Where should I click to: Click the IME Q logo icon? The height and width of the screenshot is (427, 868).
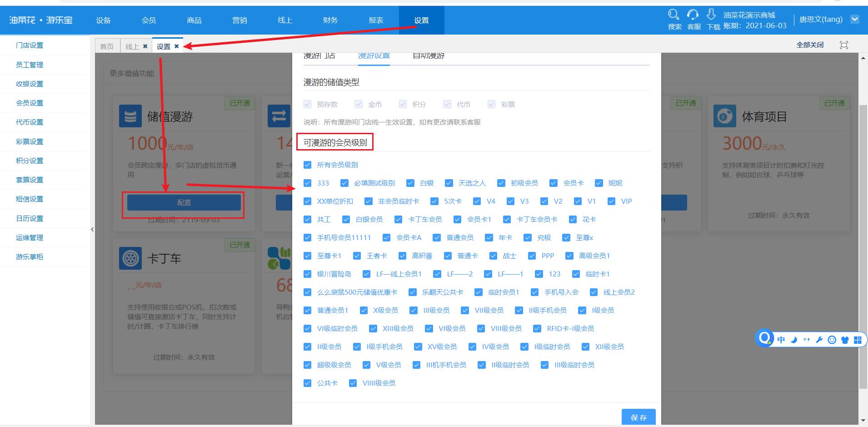764,338
